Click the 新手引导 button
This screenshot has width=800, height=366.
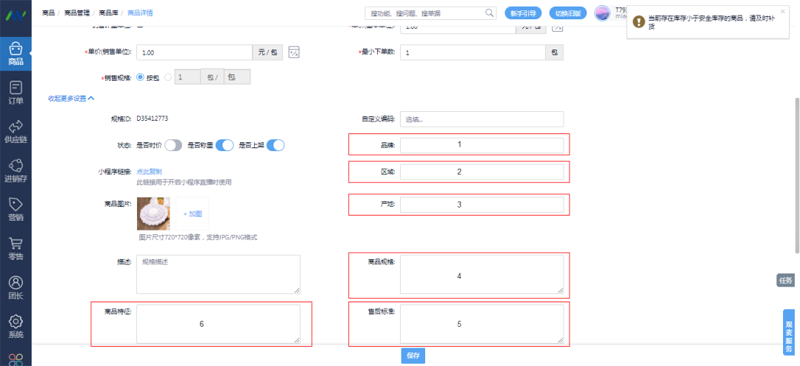[523, 13]
